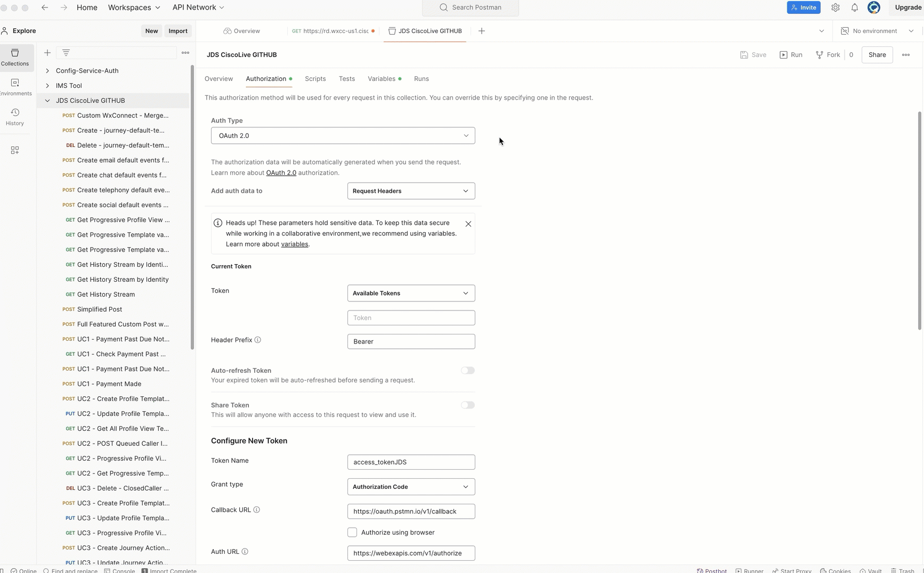Viewport: 924px width, 573px height.
Task: Switch to the Variables tab
Action: click(381, 79)
